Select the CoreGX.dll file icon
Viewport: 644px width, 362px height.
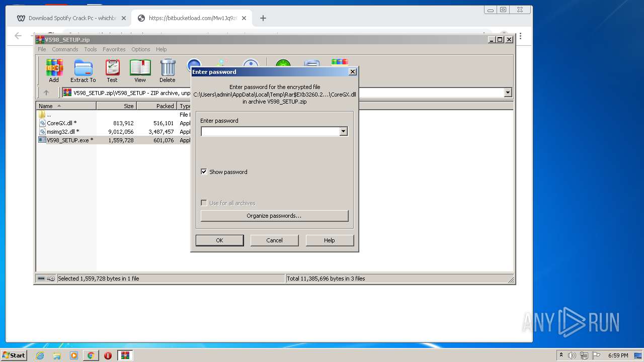tap(42, 123)
